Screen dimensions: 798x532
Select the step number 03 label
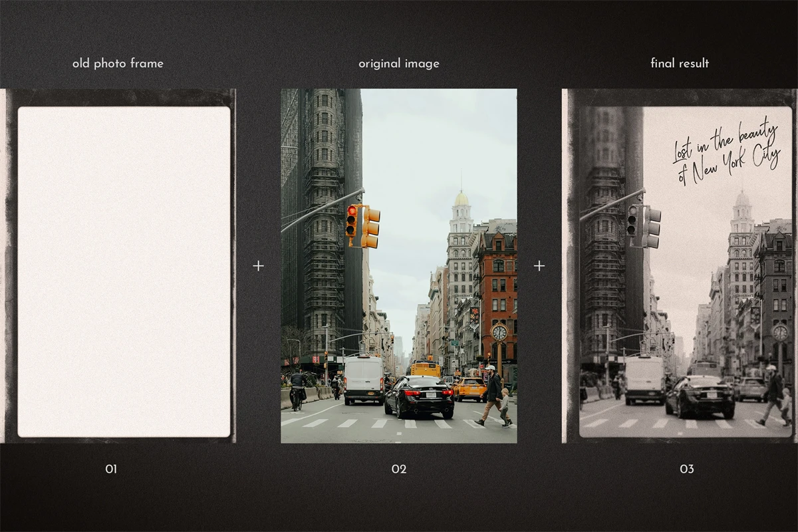(x=686, y=469)
